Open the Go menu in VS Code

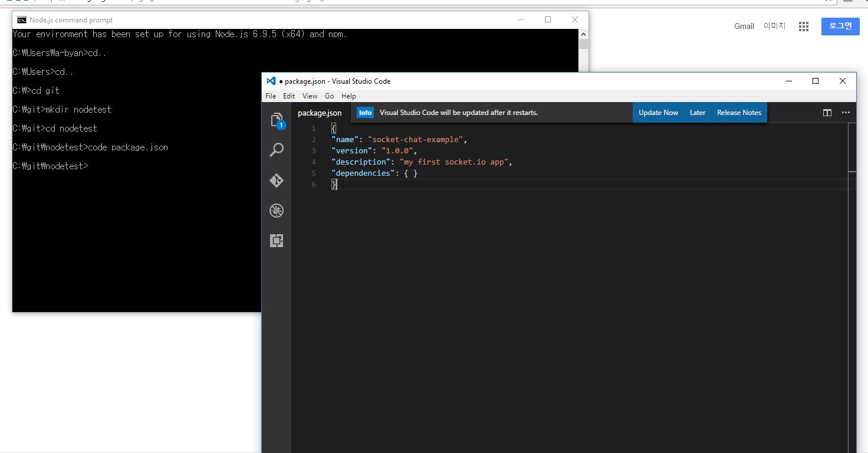coord(329,96)
